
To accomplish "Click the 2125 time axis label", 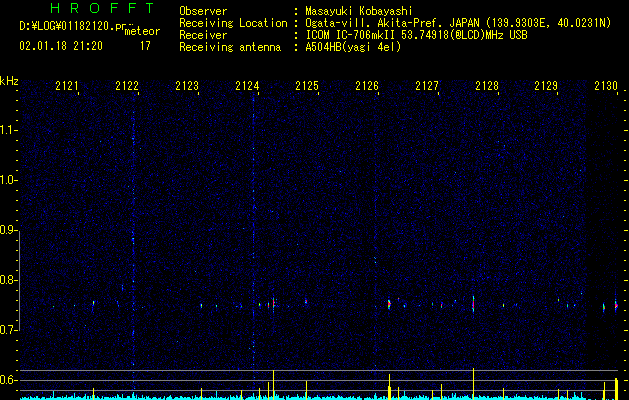I will (307, 86).
